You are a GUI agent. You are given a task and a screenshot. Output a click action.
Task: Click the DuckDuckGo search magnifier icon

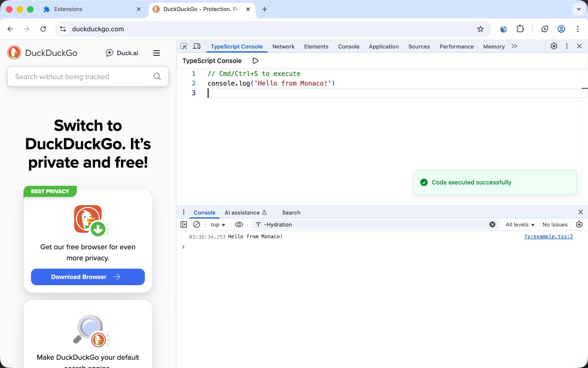click(x=157, y=77)
